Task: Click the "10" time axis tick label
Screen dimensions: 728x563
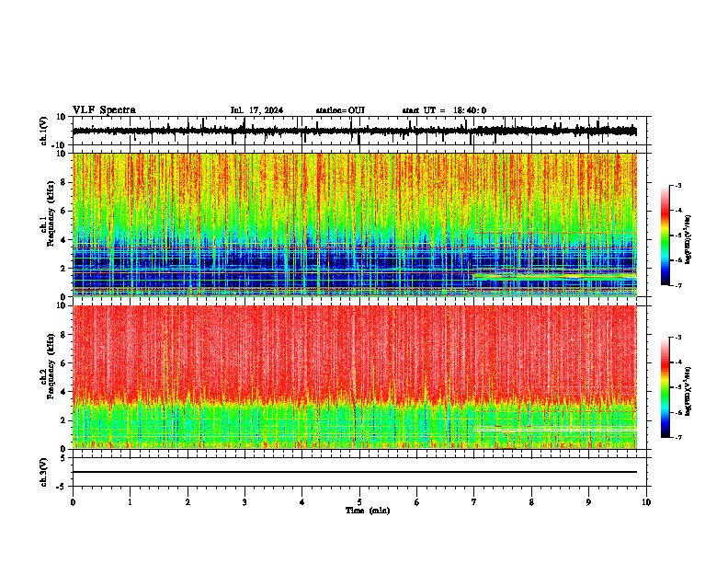Action: click(x=646, y=502)
